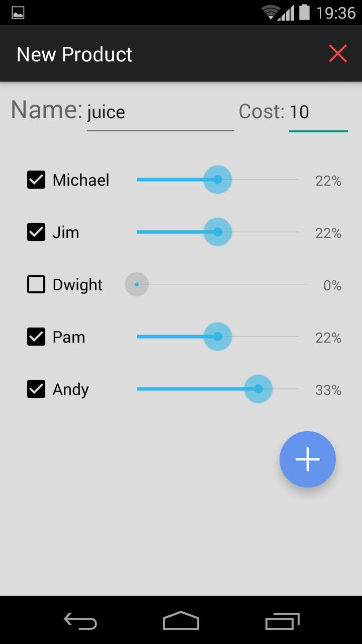
Task: Click Michael's share slider handle
Action: (x=218, y=180)
